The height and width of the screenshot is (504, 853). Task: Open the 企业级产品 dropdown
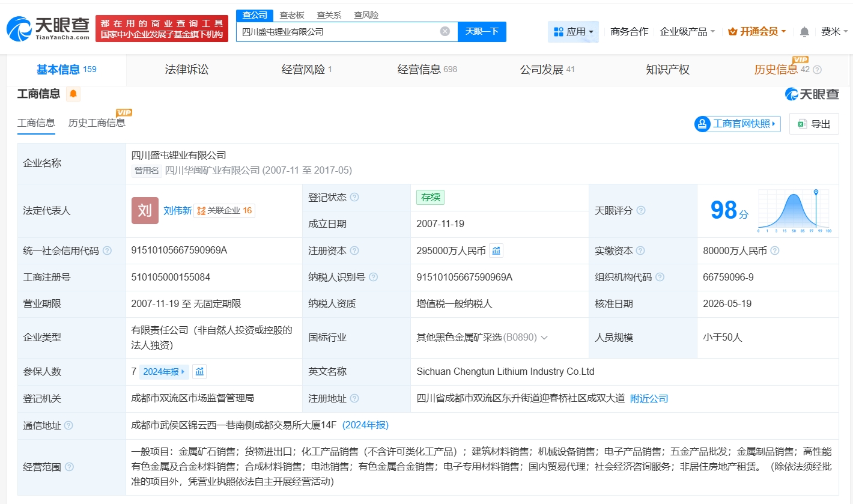(x=687, y=32)
